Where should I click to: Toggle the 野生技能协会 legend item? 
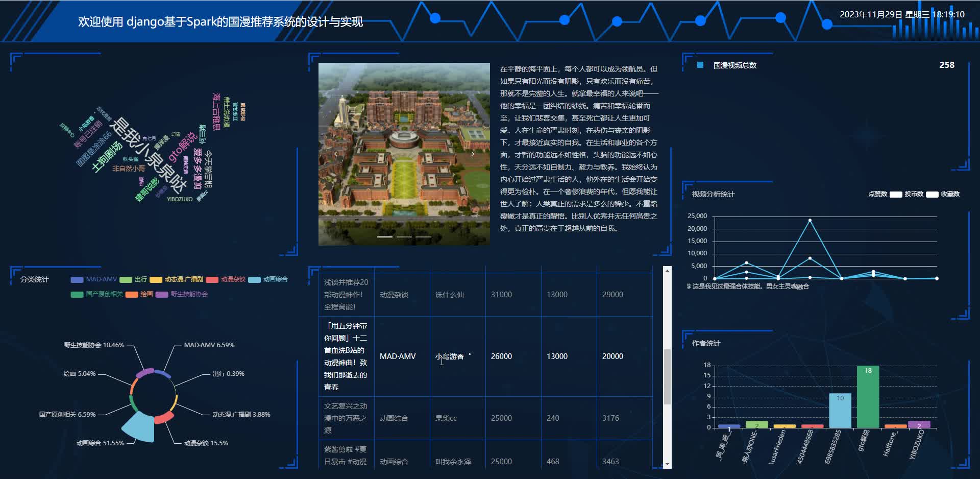click(182, 294)
